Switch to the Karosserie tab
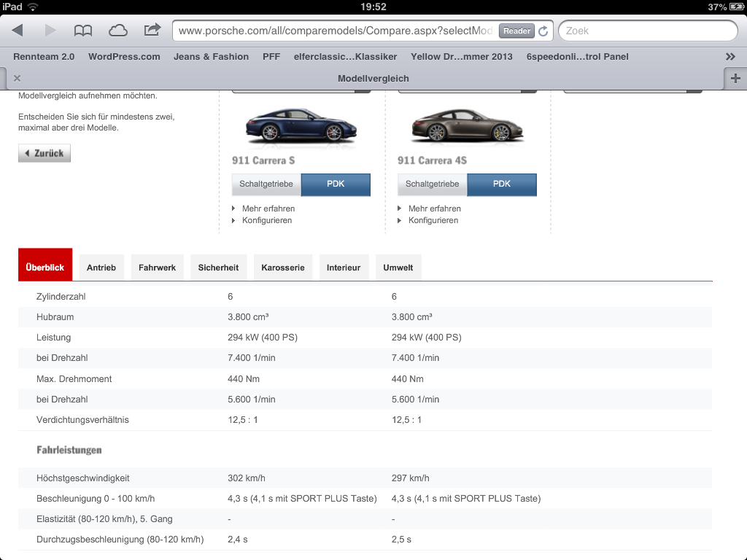The height and width of the screenshot is (560, 747). [x=282, y=268]
